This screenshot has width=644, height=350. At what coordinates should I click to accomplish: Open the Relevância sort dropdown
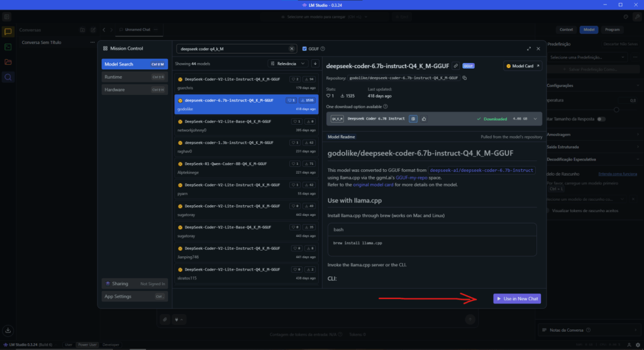[x=288, y=64]
